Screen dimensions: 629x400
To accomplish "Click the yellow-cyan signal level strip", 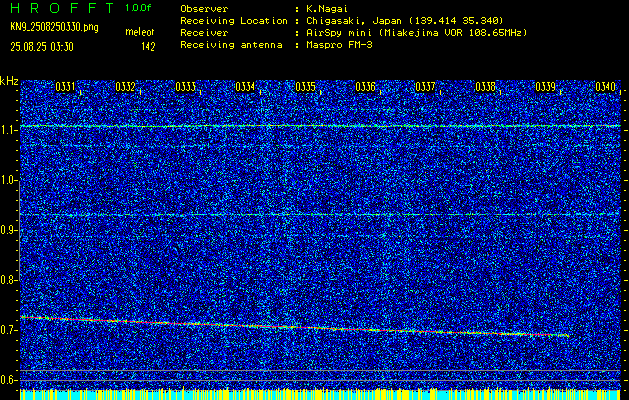I will [x=320, y=394].
